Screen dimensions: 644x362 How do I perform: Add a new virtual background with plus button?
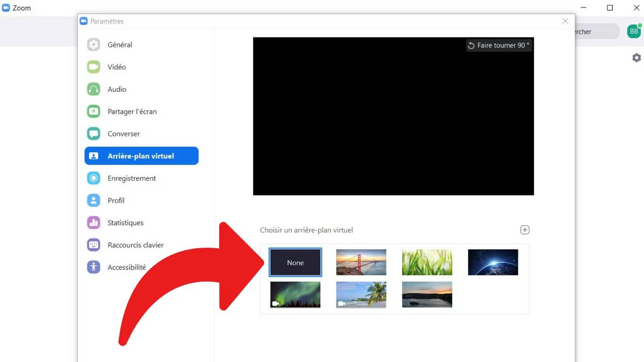pyautogui.click(x=524, y=230)
